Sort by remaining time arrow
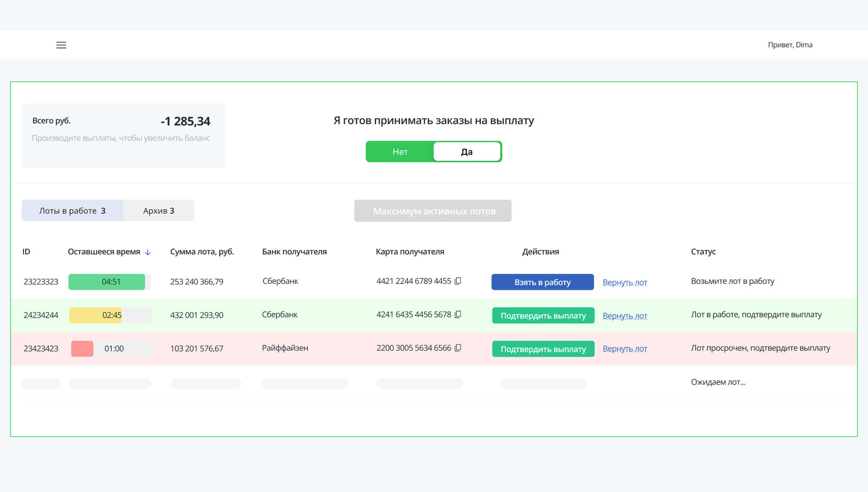The height and width of the screenshot is (492, 868). point(148,252)
